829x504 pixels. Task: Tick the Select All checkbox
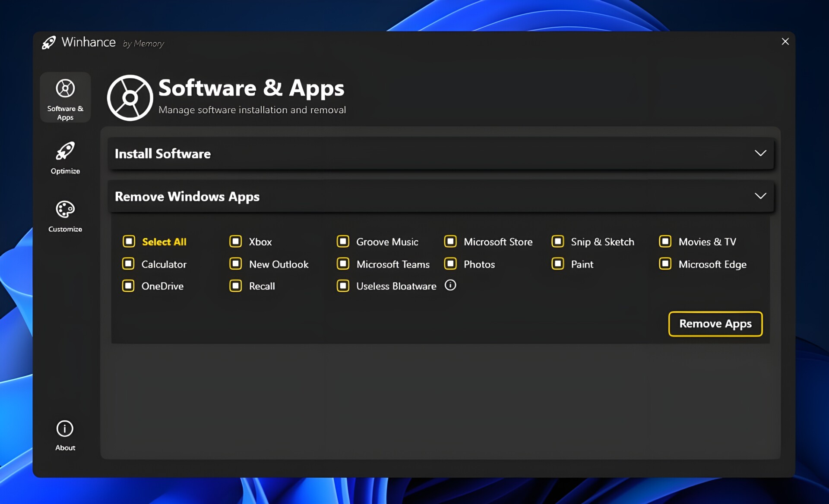click(129, 241)
